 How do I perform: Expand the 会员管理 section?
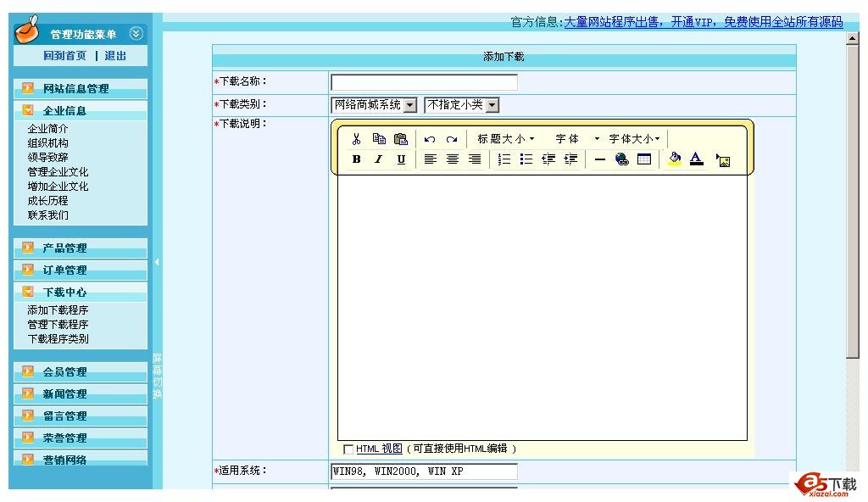[81, 371]
